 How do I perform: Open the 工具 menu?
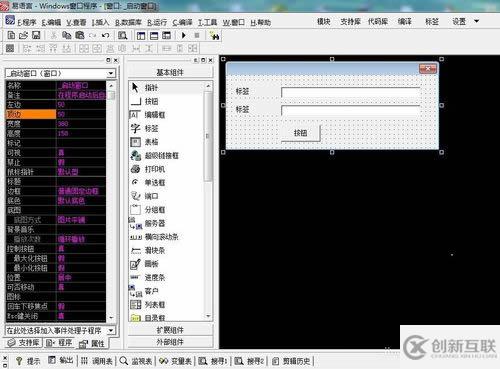207,23
